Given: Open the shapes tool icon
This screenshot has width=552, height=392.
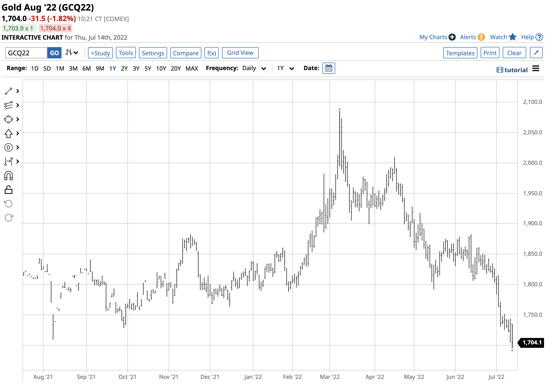Looking at the screenshot, I should pos(8,119).
